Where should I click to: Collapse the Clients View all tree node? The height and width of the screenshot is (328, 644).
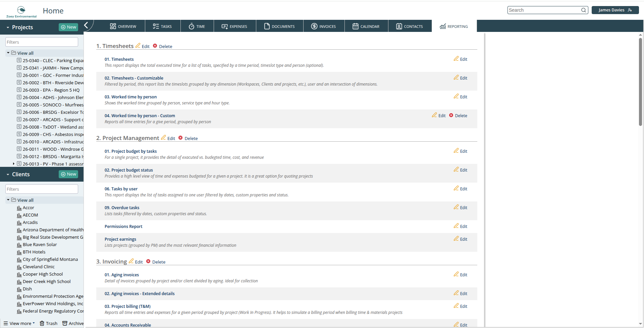point(8,200)
